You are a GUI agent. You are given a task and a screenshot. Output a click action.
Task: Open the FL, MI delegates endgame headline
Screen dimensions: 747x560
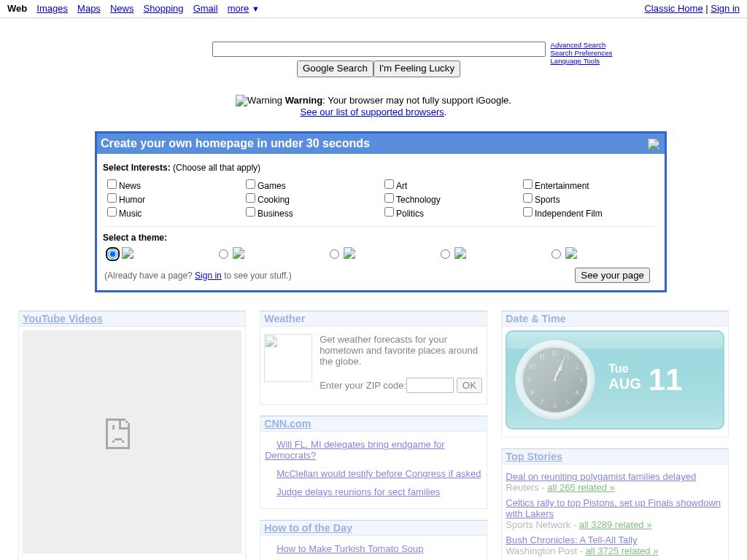click(355, 450)
